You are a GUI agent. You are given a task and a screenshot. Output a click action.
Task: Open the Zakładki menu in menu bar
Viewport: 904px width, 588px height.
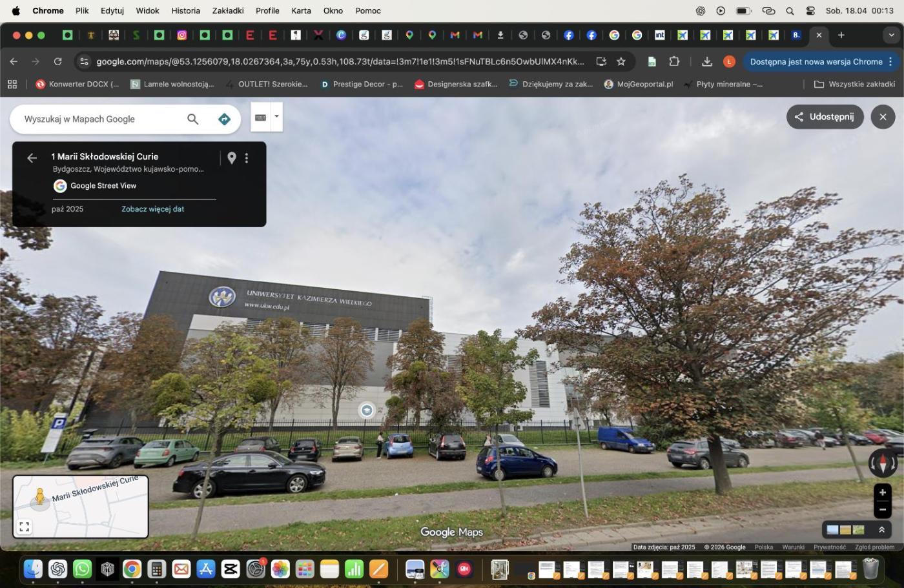click(228, 10)
